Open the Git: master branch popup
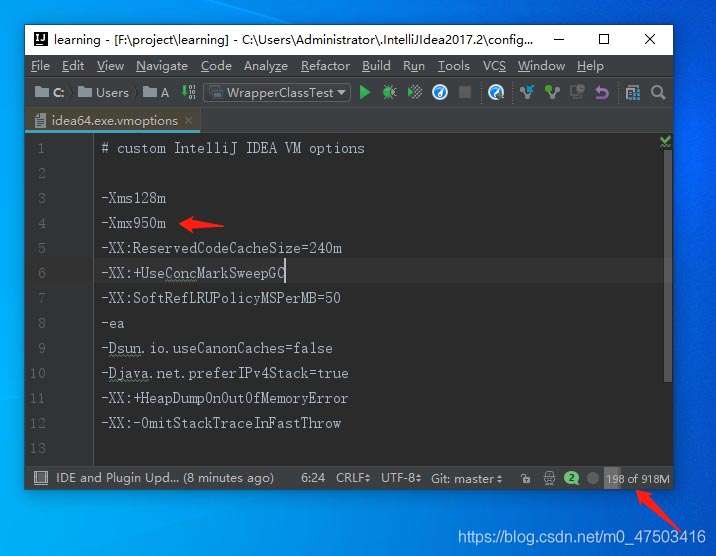 (x=466, y=478)
